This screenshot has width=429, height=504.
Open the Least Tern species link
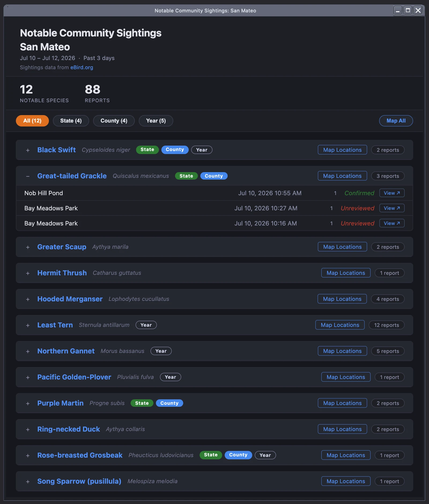(55, 325)
